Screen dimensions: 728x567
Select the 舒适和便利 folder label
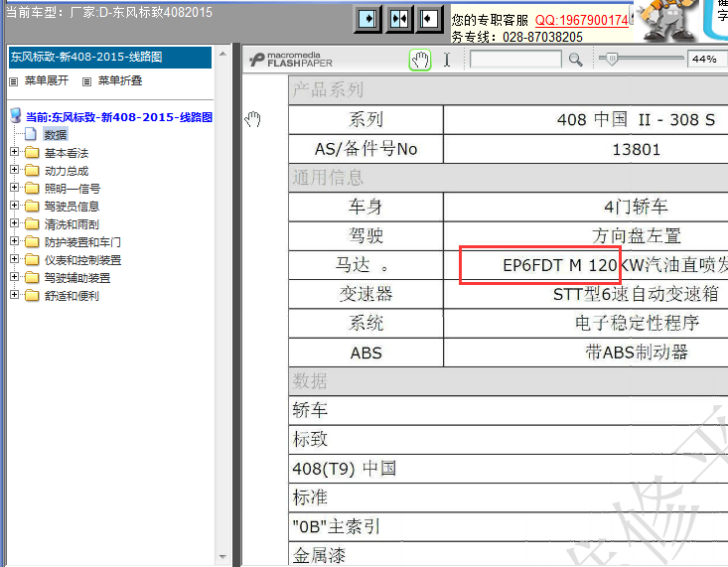coord(72,296)
